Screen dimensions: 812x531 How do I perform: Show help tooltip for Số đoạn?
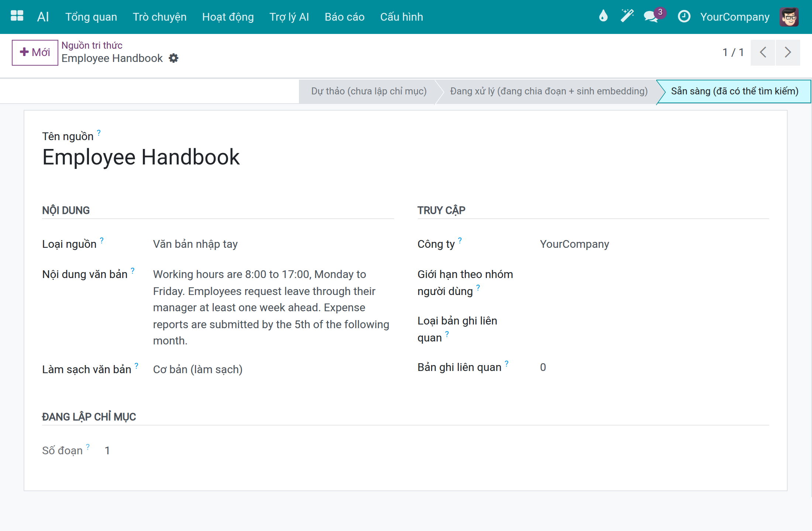(88, 447)
